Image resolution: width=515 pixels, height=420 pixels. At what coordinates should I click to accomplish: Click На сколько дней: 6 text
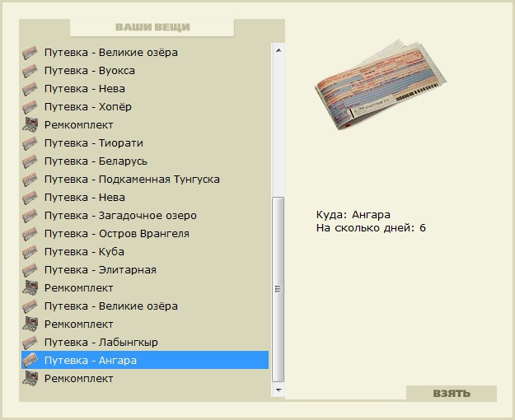point(371,228)
